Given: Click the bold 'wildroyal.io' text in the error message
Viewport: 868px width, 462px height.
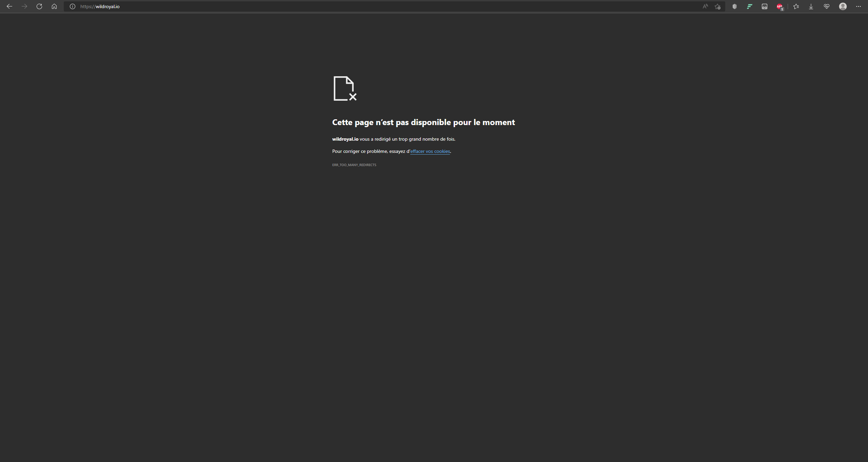Looking at the screenshot, I should (345, 139).
